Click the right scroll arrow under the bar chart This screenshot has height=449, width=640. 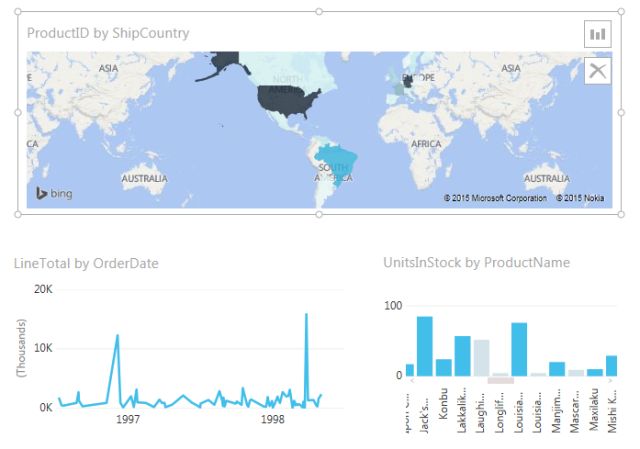[x=609, y=381]
